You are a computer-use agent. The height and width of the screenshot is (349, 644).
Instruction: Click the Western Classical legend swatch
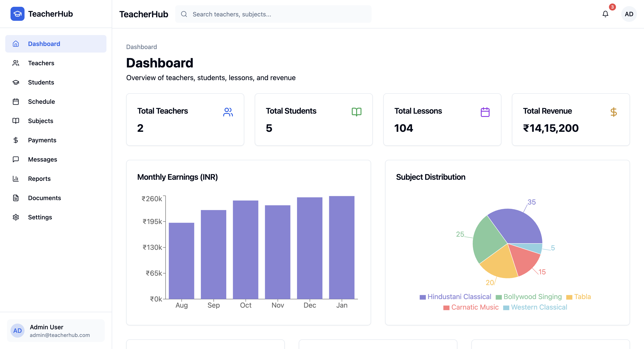tap(506, 308)
